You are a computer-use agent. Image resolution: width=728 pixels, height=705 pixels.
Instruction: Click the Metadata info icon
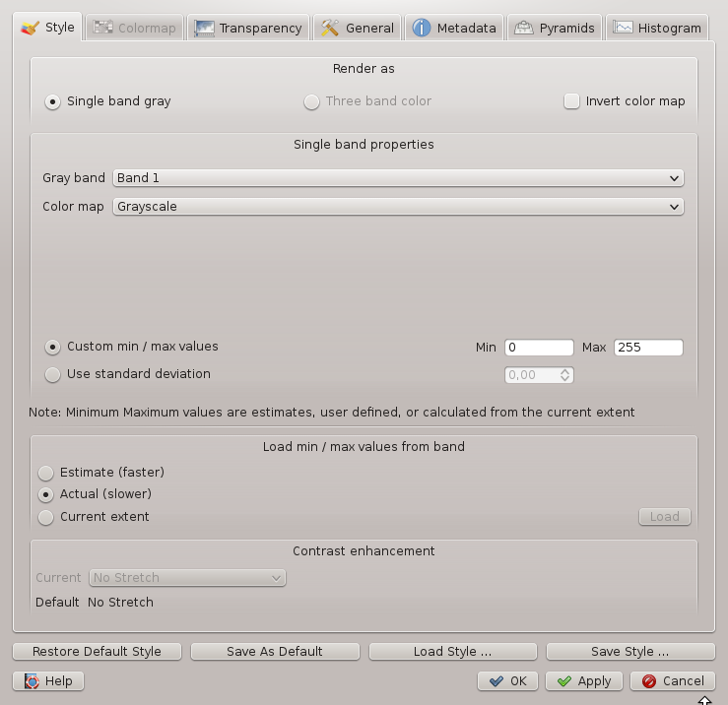(x=422, y=28)
